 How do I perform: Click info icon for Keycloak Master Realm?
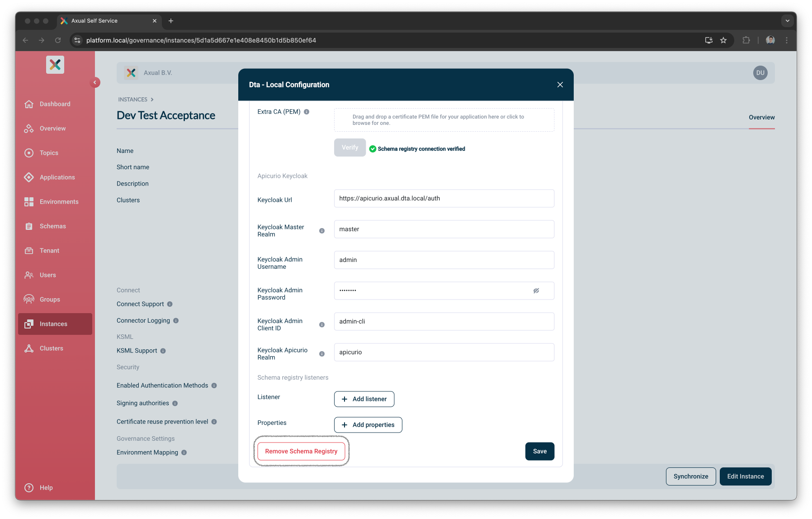pos(322,231)
